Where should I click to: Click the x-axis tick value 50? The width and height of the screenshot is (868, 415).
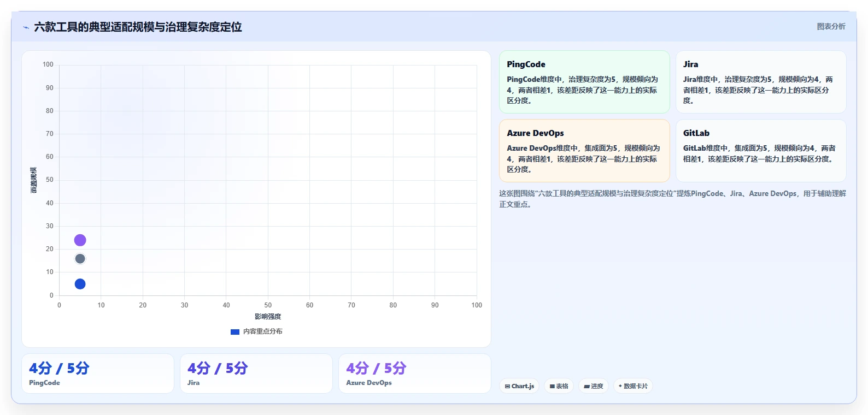pos(268,305)
